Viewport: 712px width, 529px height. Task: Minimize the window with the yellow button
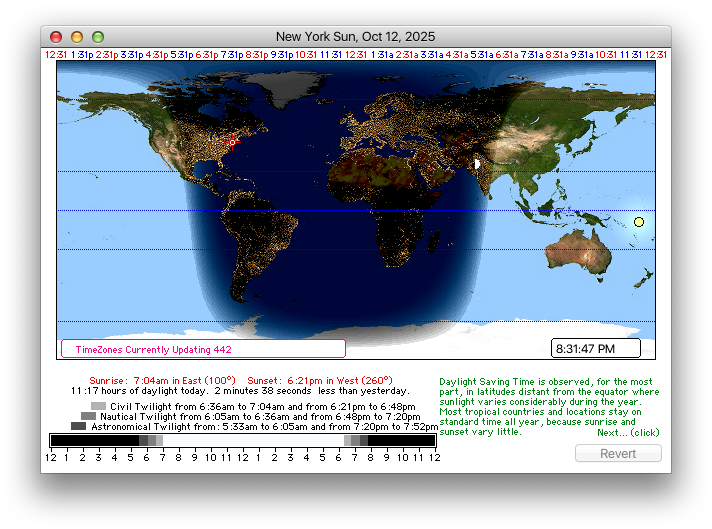(x=77, y=37)
